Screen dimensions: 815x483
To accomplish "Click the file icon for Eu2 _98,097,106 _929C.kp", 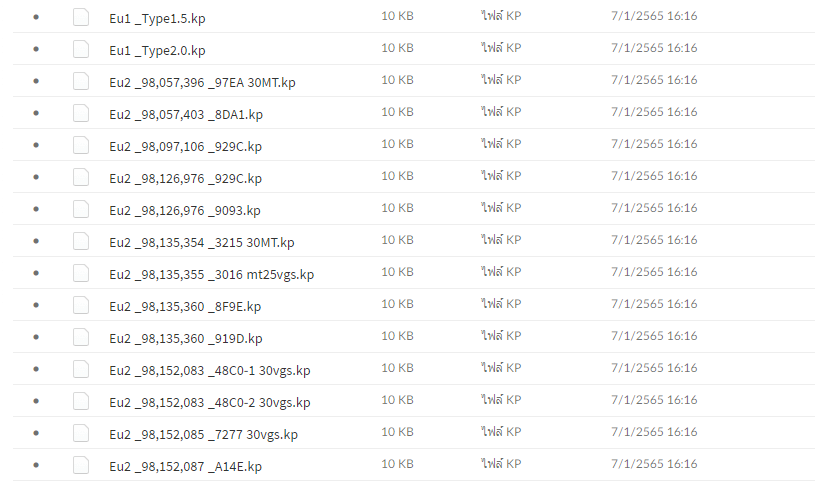I will [81, 145].
